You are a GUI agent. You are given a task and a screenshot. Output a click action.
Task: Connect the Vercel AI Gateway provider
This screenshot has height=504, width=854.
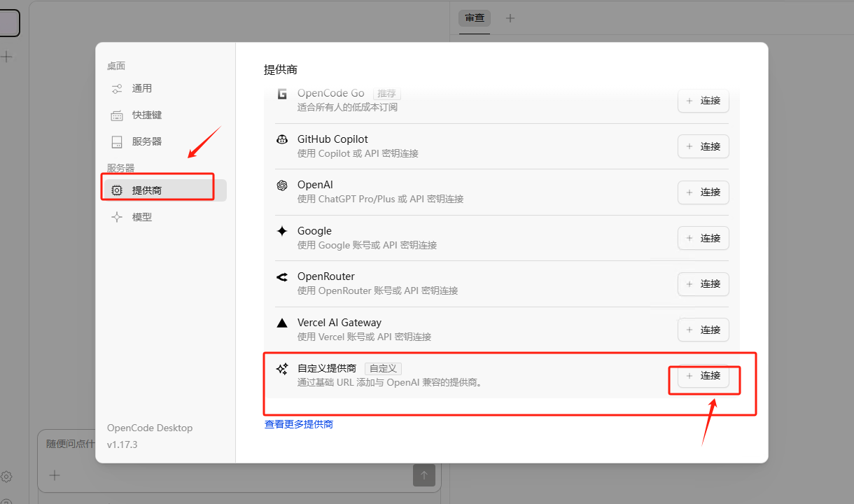click(x=703, y=330)
